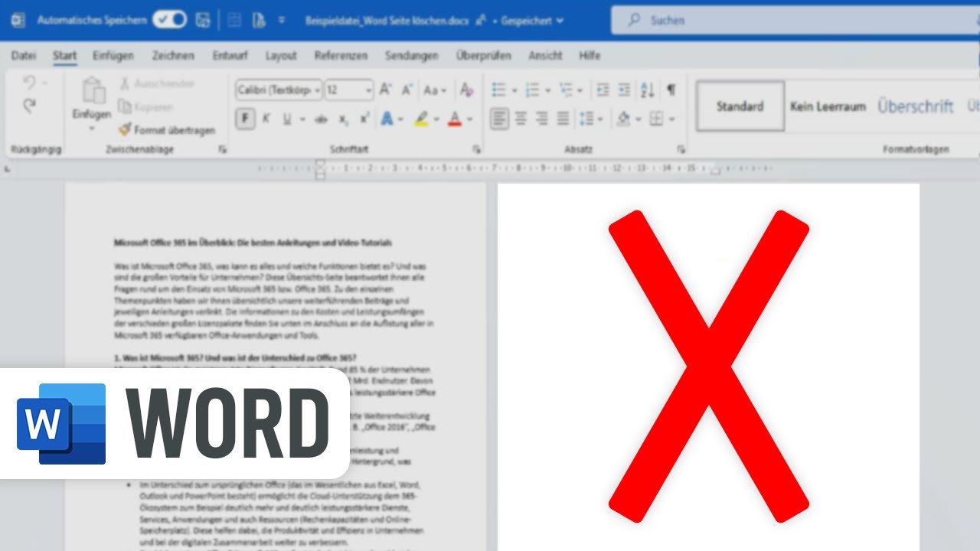This screenshot has height=551, width=980.
Task: Click the redo arrow icon
Action: tap(30, 106)
